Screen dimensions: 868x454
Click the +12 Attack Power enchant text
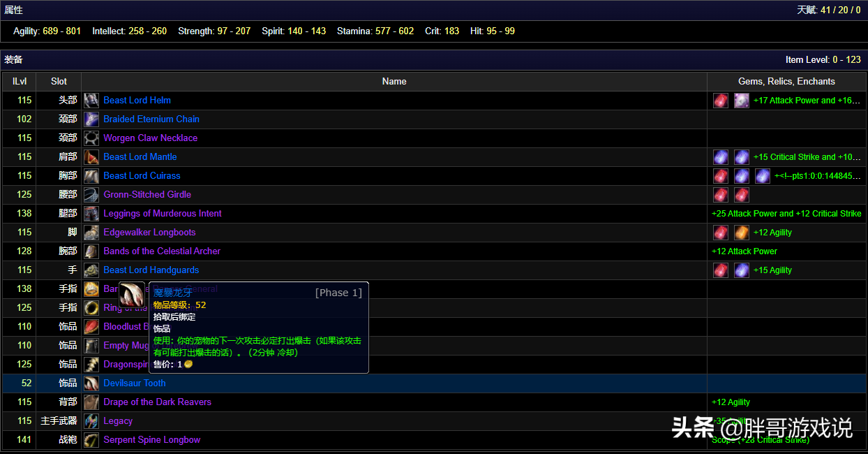pos(744,251)
